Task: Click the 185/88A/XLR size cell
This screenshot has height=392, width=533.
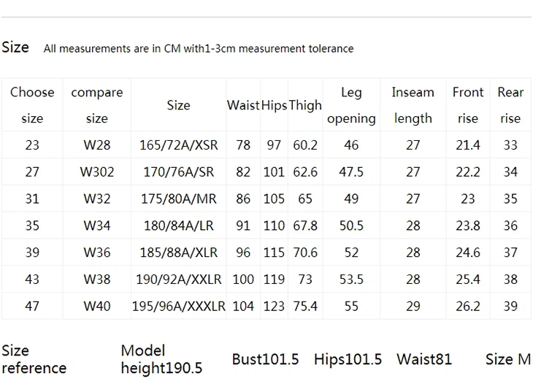Action: 178,253
